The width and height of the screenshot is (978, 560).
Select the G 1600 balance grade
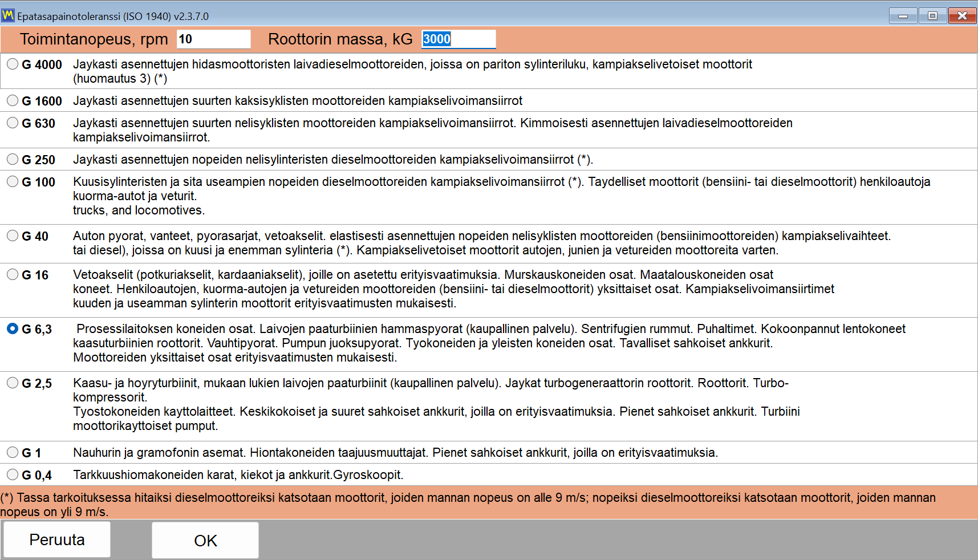coord(13,101)
